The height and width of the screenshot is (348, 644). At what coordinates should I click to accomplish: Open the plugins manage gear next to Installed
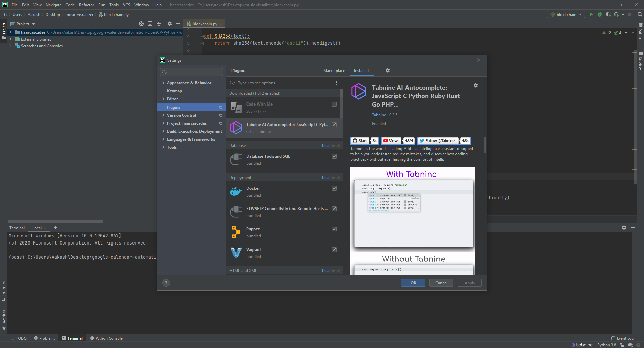tap(388, 70)
